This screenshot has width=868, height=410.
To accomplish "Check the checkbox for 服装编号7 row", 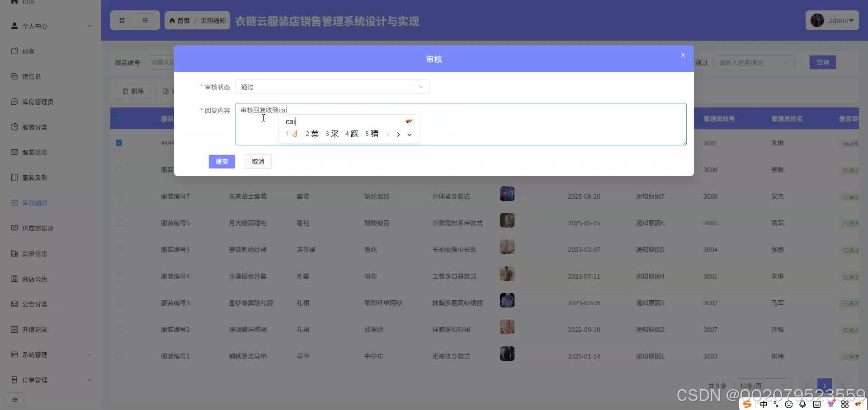I will 119,196.
